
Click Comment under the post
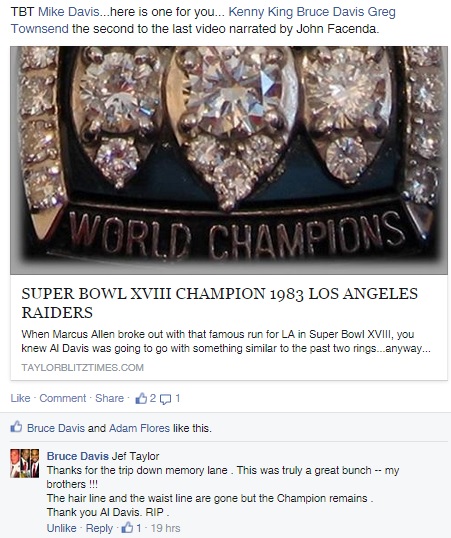point(63,398)
